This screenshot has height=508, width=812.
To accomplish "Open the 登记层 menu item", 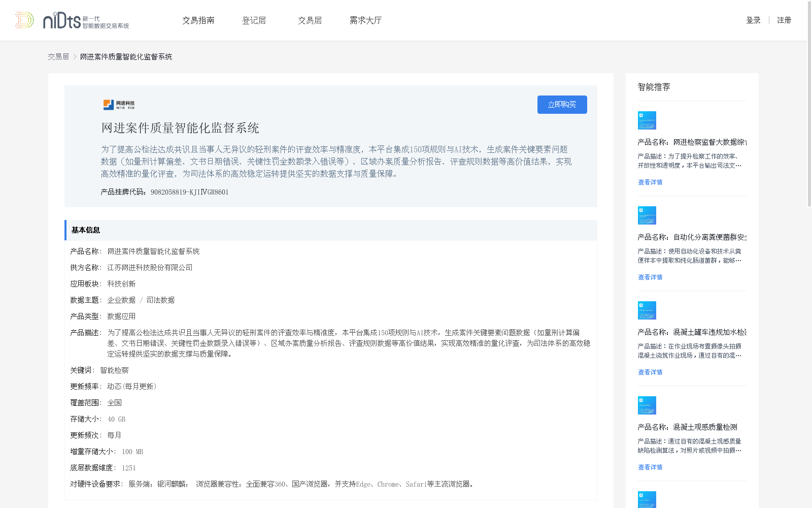I will pos(254,20).
